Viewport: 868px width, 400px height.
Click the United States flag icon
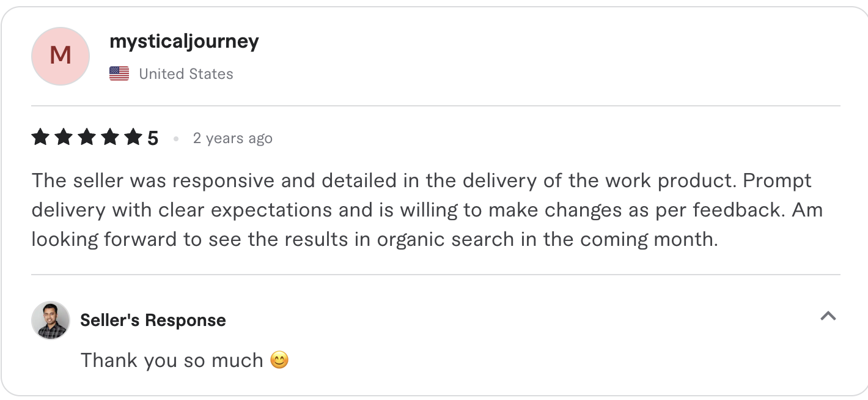point(119,73)
